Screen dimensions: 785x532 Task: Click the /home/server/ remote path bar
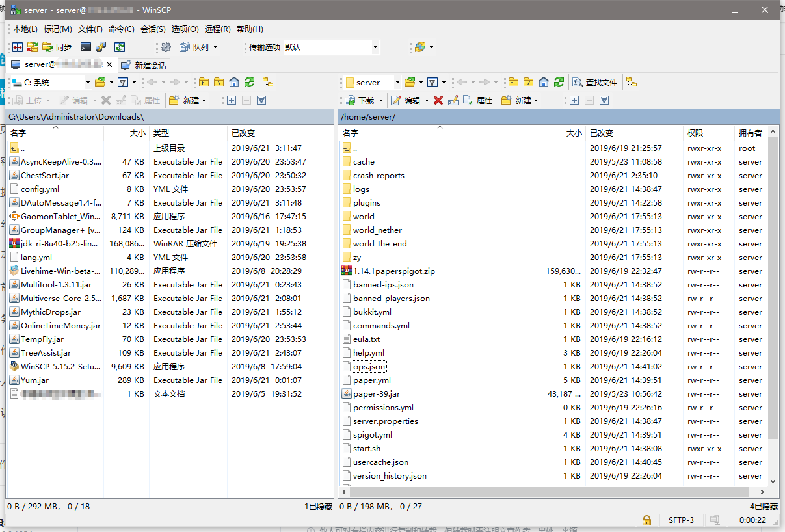click(558, 117)
